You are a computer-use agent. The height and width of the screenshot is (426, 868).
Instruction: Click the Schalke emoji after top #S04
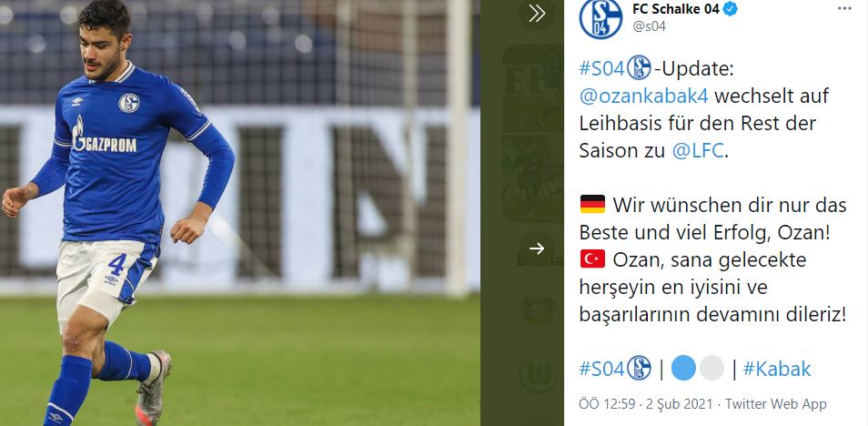point(639,68)
